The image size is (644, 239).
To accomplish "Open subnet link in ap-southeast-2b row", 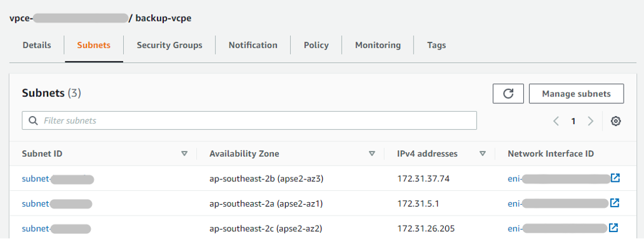I will pos(58,179).
